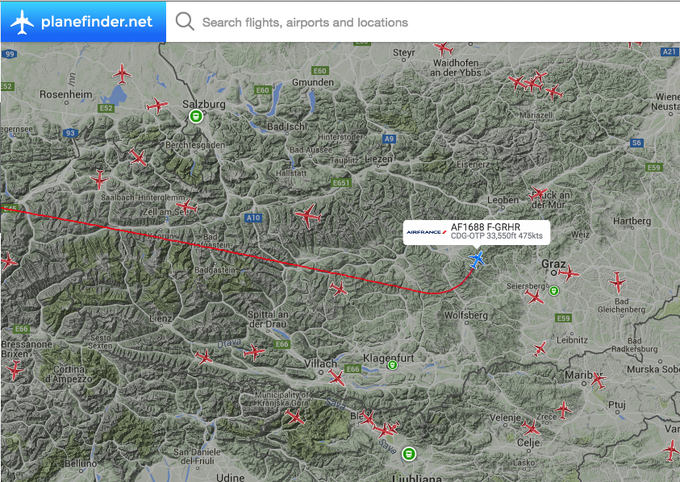The image size is (680, 482).
Task: Click the Bad Ischl label
Action: (287, 126)
